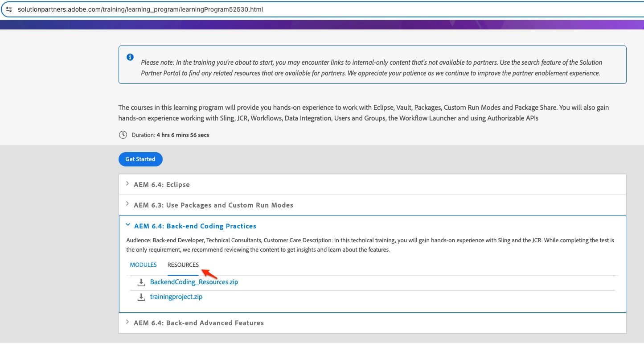The height and width of the screenshot is (344, 644).
Task: Click the clock icon beside Duration
Action: 123,135
